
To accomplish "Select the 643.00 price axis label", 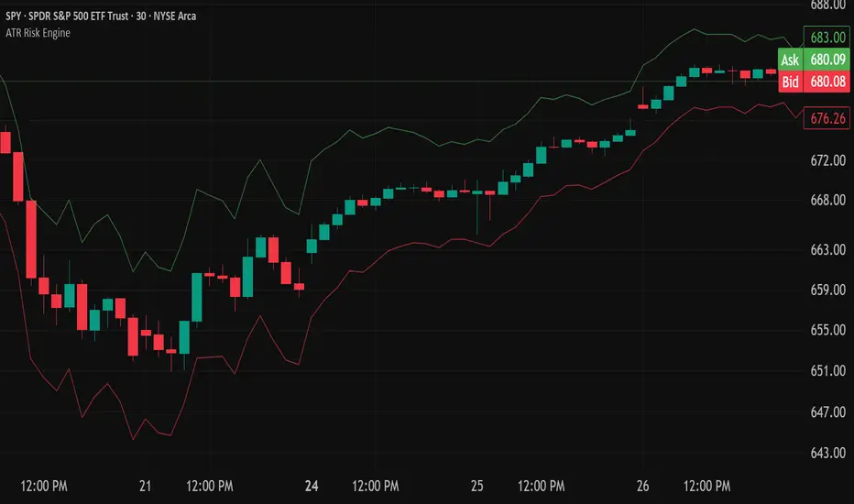I will point(821,453).
